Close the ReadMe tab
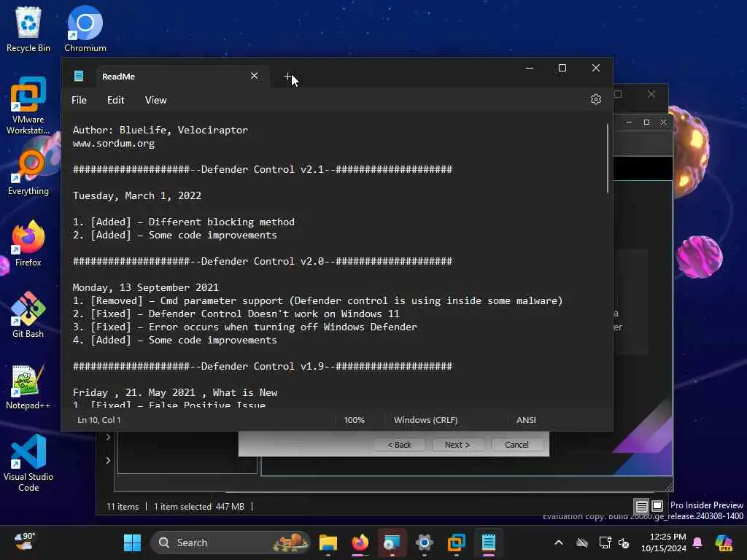 pos(255,76)
